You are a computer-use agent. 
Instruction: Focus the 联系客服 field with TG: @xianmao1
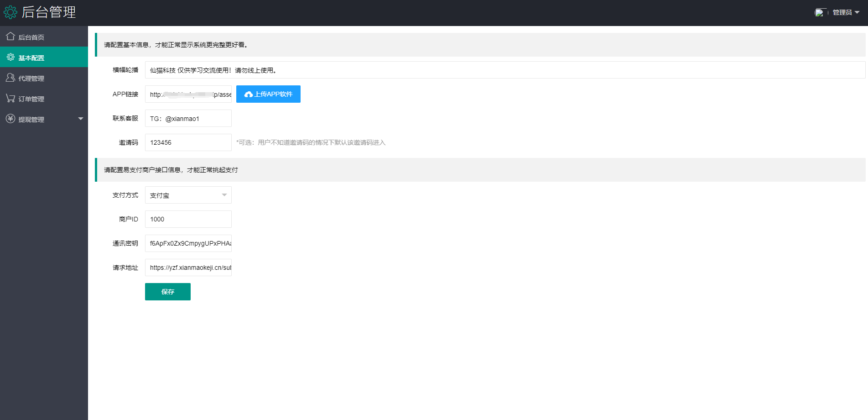[x=188, y=118]
